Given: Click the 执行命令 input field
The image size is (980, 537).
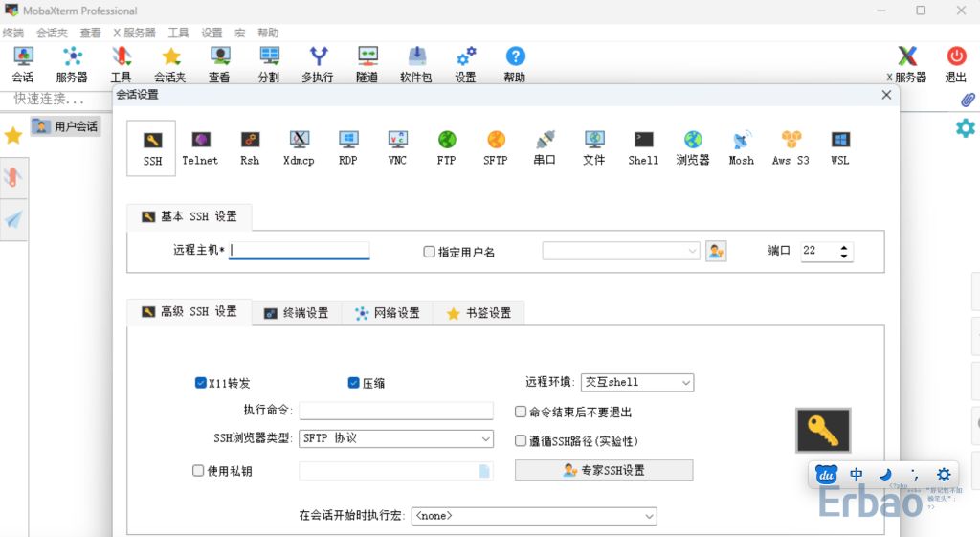Looking at the screenshot, I should (396, 411).
